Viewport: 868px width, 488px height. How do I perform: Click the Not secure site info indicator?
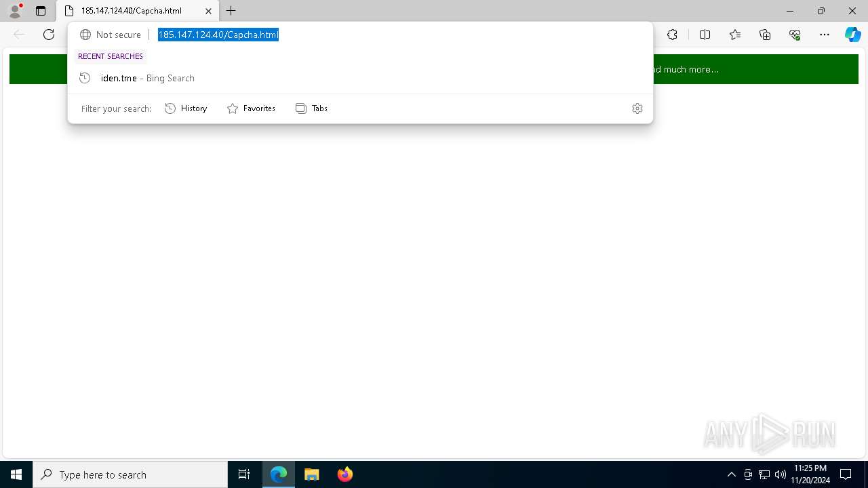point(111,35)
